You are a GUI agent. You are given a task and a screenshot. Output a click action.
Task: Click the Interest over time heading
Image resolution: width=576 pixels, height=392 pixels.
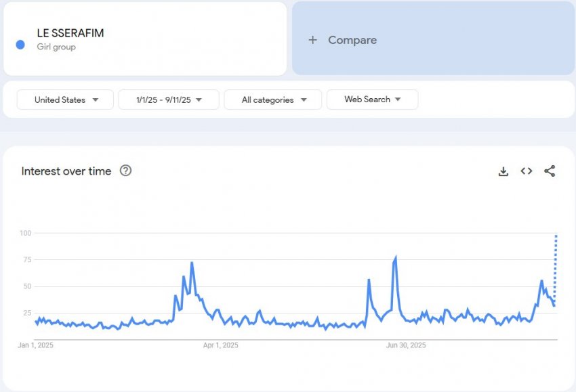tap(66, 171)
